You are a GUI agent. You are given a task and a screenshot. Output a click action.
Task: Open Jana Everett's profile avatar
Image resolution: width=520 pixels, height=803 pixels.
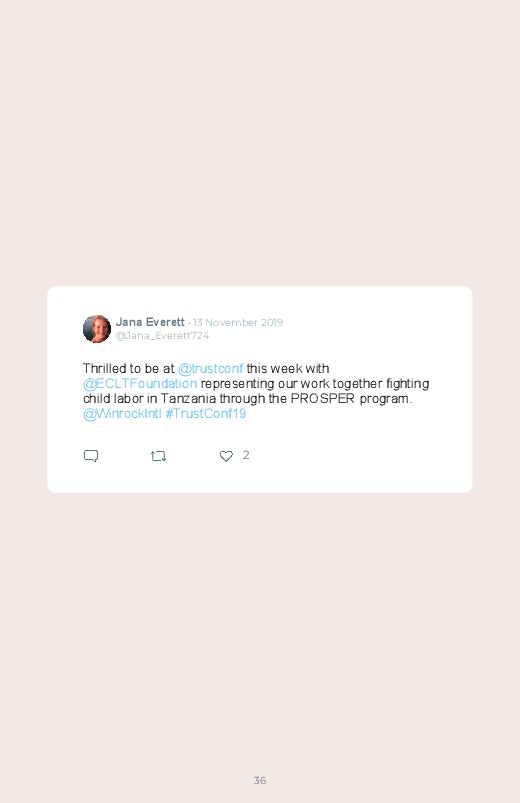(x=97, y=329)
